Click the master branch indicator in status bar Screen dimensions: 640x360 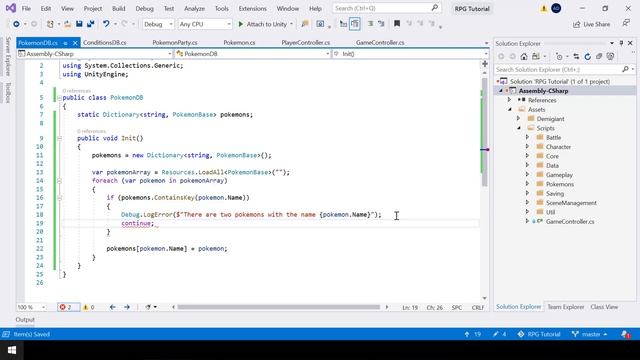pyautogui.click(x=589, y=334)
